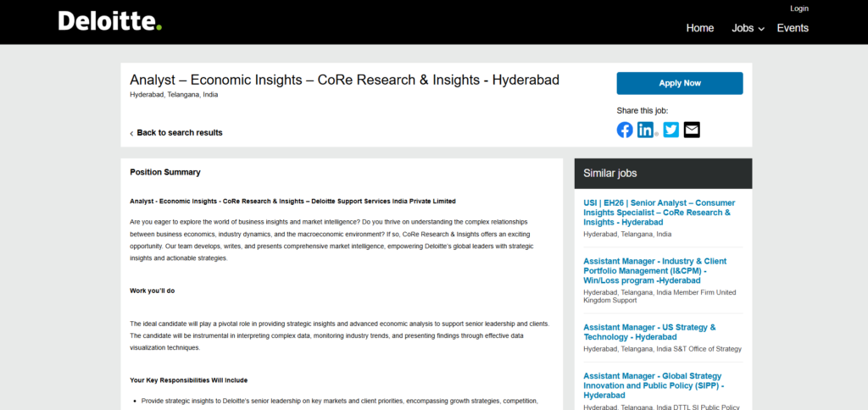Go to the Home menu item

pyautogui.click(x=699, y=28)
